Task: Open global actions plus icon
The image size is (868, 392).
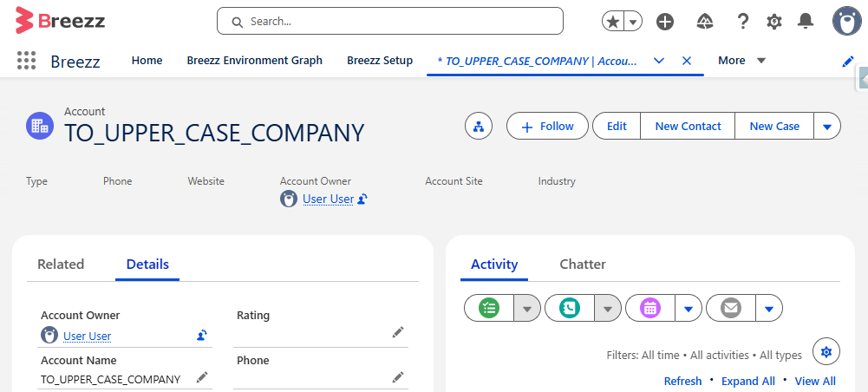Action: coord(665,22)
